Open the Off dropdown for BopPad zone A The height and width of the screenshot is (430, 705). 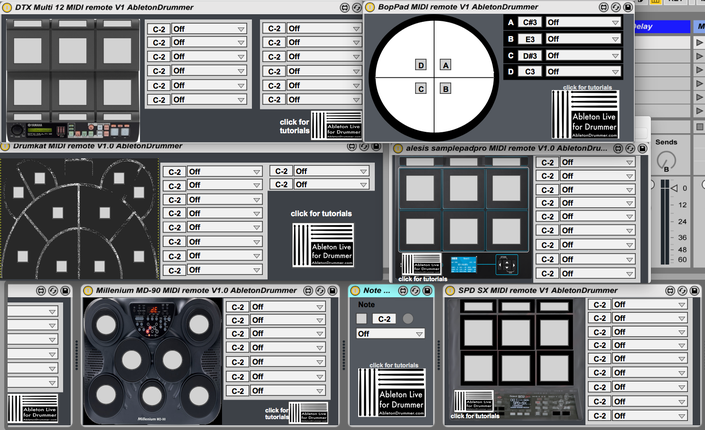[x=583, y=22]
